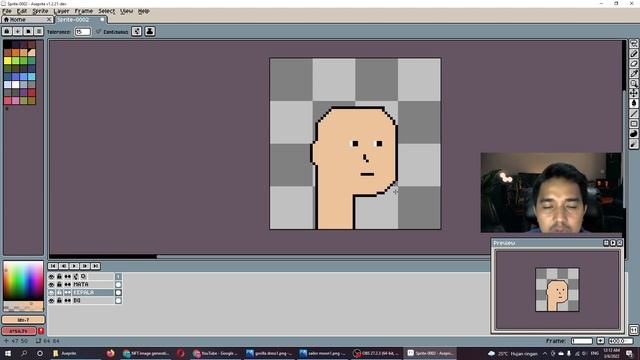The width and height of the screenshot is (640, 360).
Task: Open the Edit menu
Action: (x=22, y=11)
